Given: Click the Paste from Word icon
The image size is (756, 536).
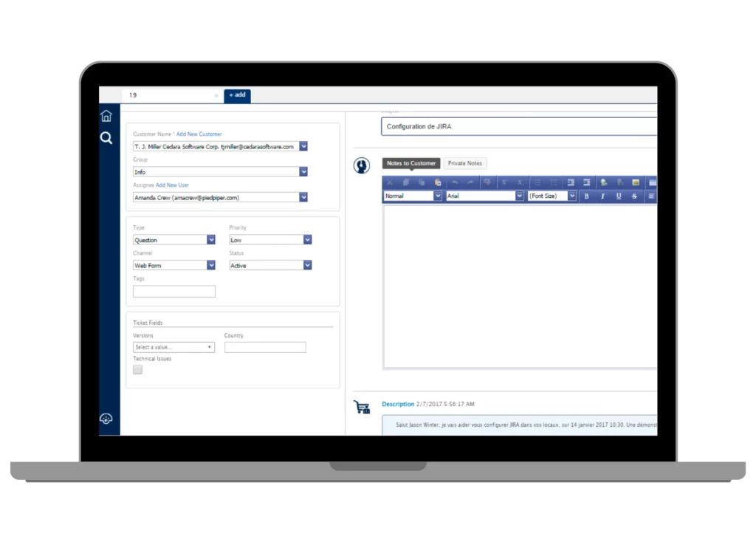Looking at the screenshot, I should tap(437, 182).
